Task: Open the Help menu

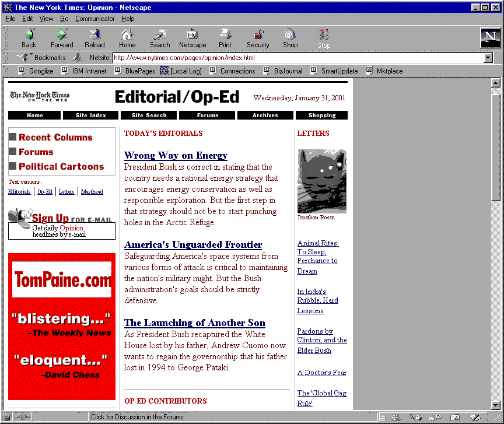Action: pyautogui.click(x=128, y=19)
